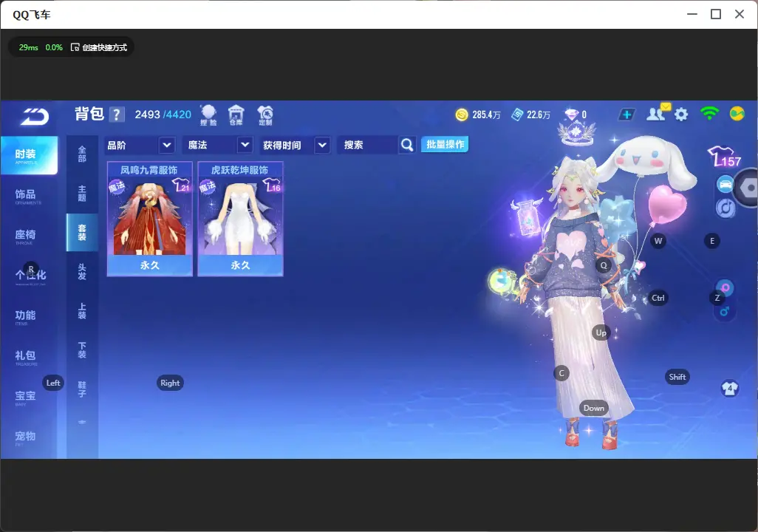Screen dimensions: 758x532
Task: Select the 鞋子 subcategory tab
Action: [x=82, y=389]
